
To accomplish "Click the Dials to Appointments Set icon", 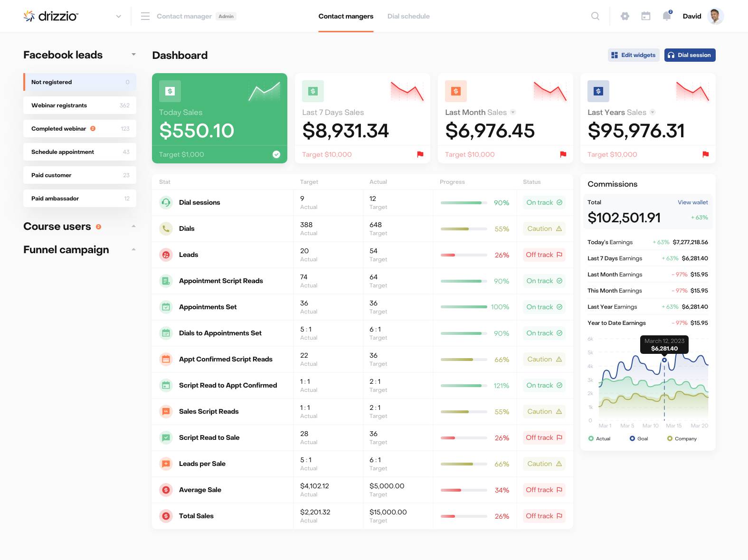I will pos(166,333).
